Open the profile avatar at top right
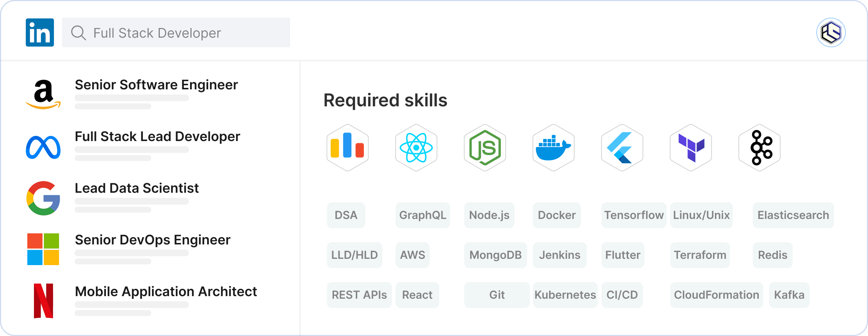 (x=831, y=32)
